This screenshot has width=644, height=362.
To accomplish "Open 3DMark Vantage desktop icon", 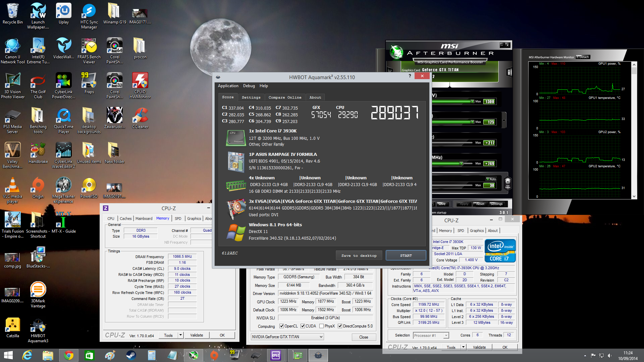I will 38,295.
